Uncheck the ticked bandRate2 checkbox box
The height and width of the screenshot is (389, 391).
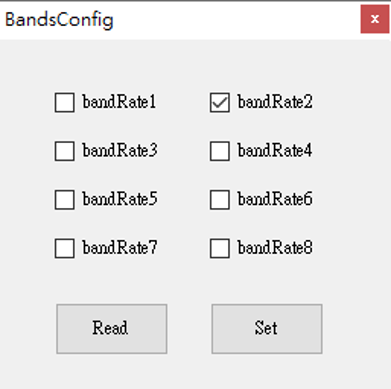[220, 102]
